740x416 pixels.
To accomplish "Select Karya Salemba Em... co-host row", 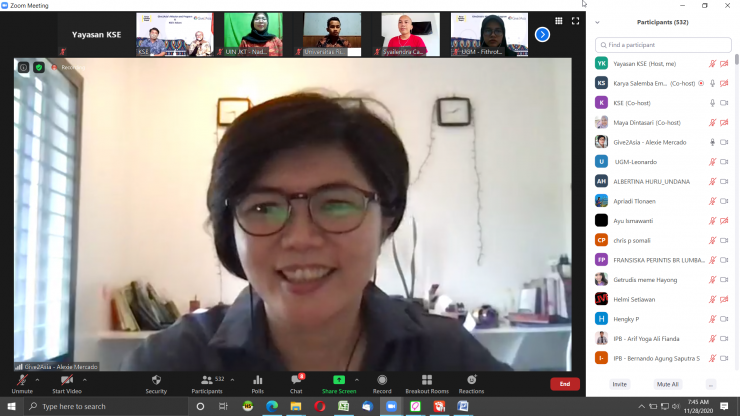I will click(662, 83).
